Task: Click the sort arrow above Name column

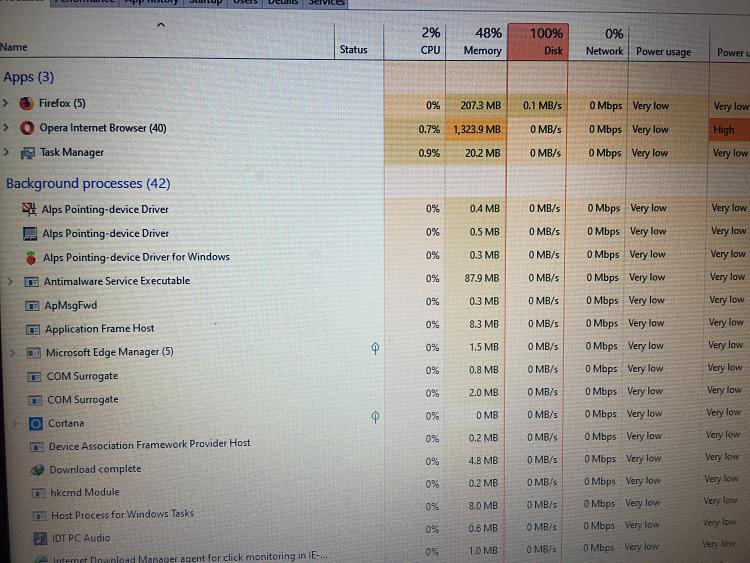Action: (161, 25)
